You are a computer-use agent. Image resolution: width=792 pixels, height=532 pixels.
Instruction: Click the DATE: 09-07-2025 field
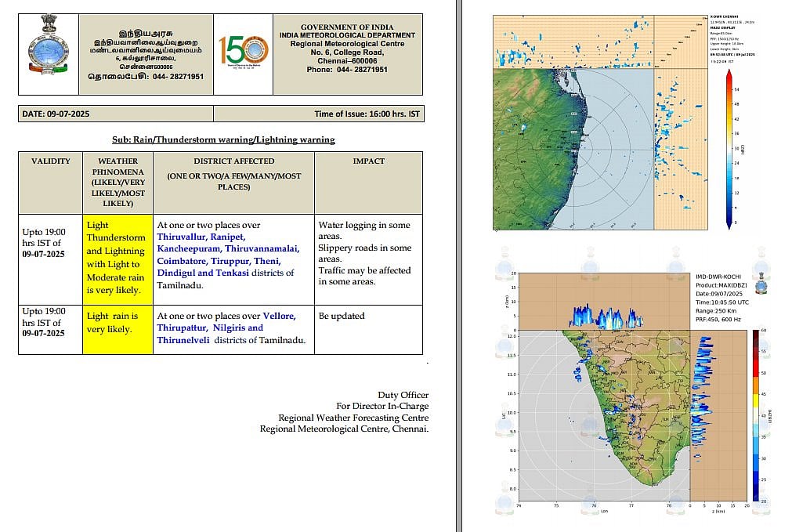[56, 114]
